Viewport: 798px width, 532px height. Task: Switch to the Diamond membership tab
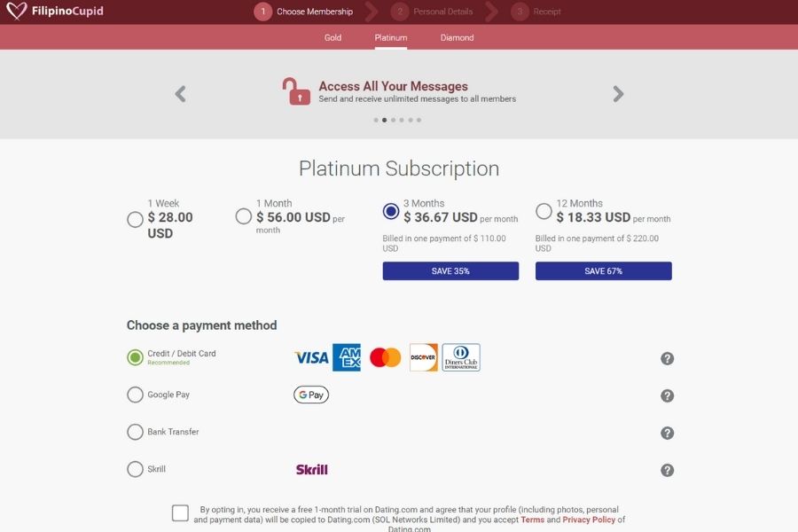pyautogui.click(x=457, y=38)
